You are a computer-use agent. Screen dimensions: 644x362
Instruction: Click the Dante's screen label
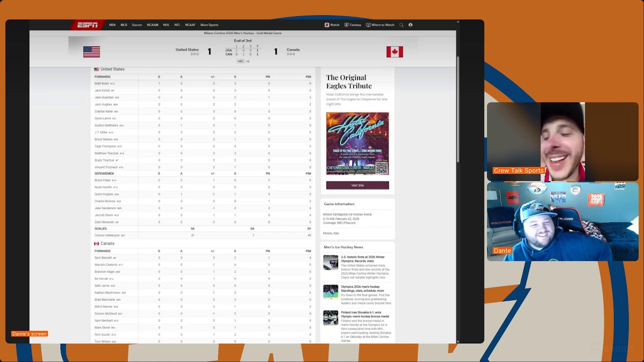click(29, 334)
